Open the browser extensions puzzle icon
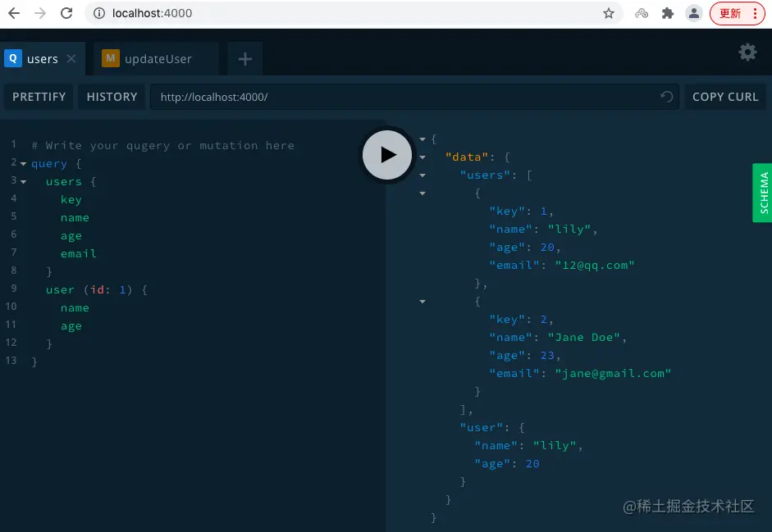The width and height of the screenshot is (772, 532). pyautogui.click(x=668, y=13)
